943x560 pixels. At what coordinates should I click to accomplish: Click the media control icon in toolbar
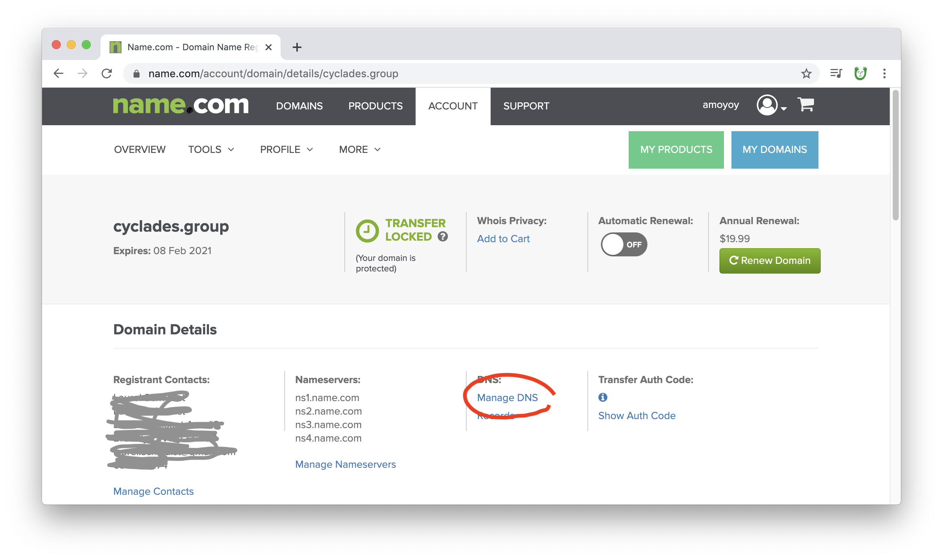836,73
